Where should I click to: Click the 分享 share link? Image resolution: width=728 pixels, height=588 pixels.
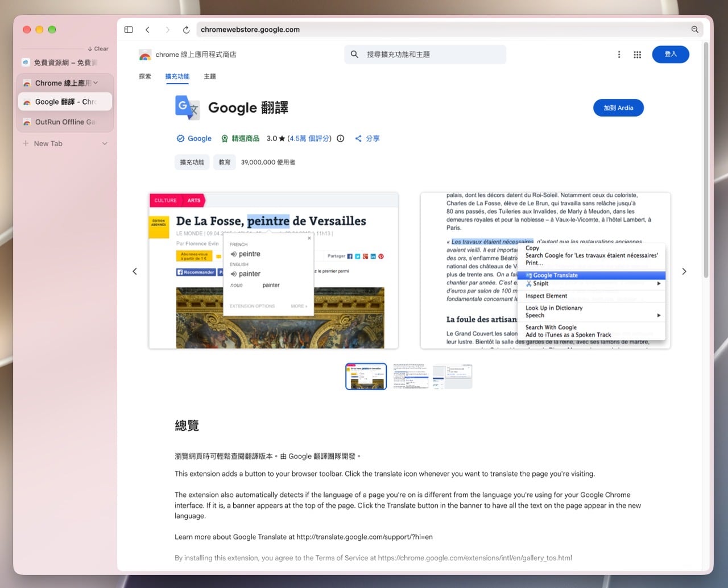point(367,138)
